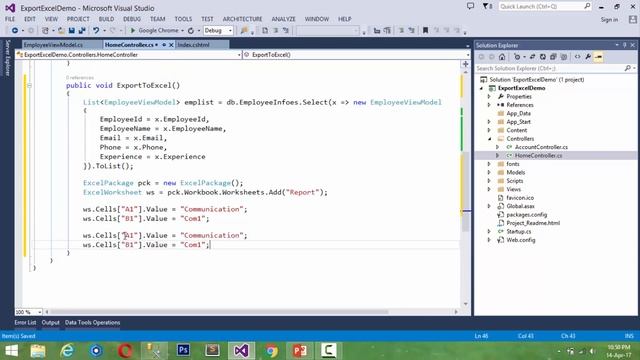Toggle Show All Files in Solution Explorer
Viewport: 640px width, 360px height.
[564, 57]
